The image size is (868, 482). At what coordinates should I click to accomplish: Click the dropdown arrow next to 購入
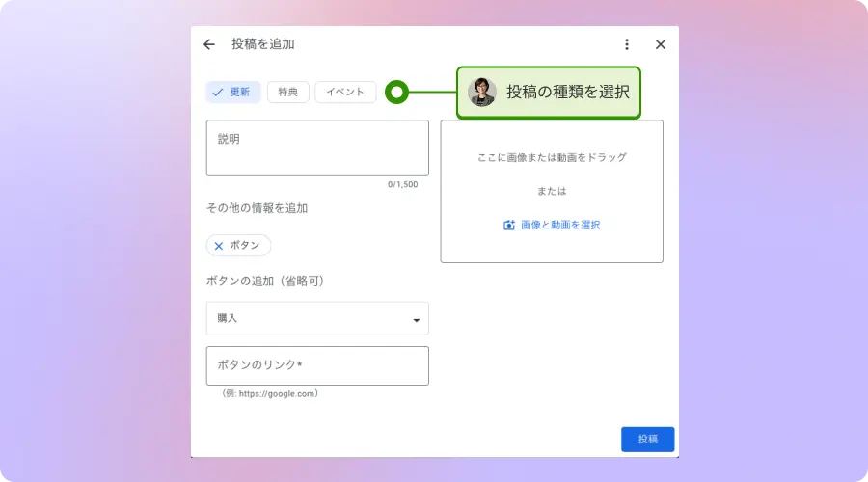click(417, 320)
